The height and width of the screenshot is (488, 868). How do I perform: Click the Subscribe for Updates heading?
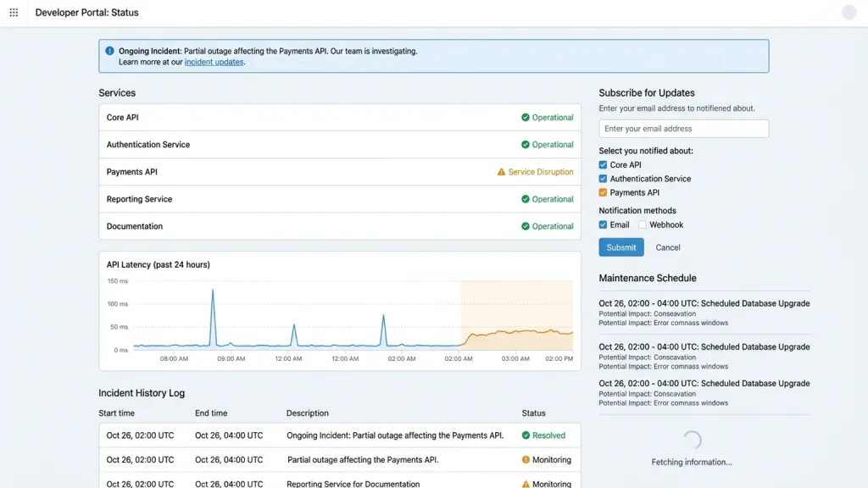coord(647,93)
